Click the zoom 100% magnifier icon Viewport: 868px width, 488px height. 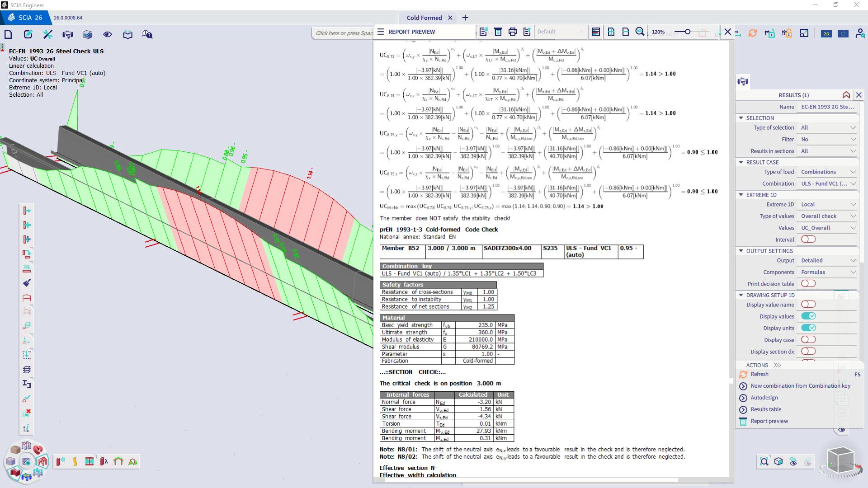[x=640, y=32]
